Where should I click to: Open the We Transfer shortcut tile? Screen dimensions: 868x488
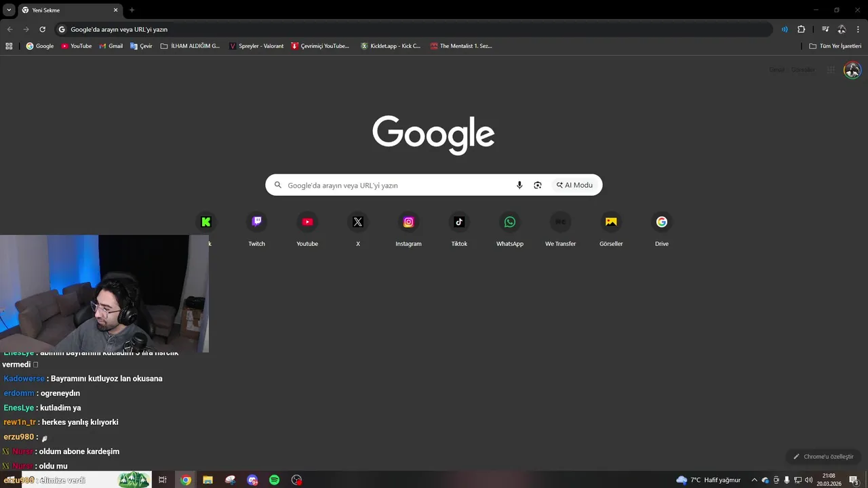560,229
